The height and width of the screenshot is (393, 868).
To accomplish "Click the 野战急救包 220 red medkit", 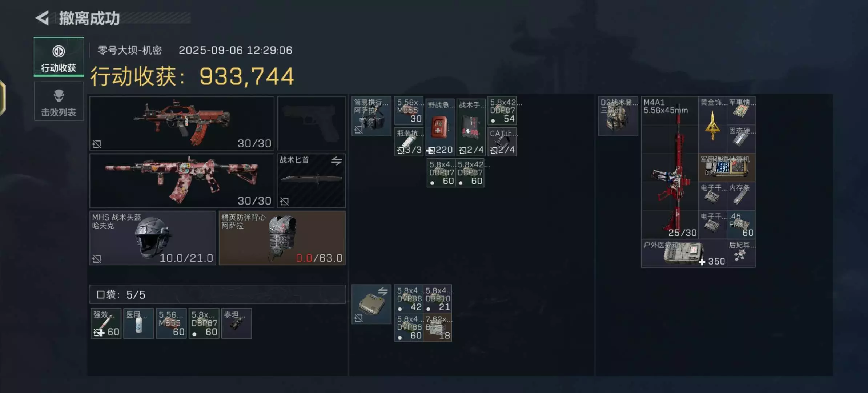I will 440,127.
